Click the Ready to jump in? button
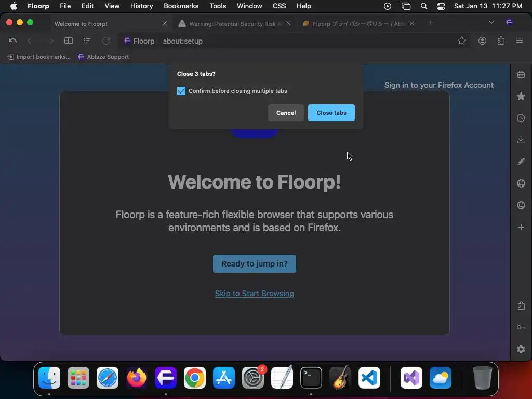This screenshot has height=399, width=532. 255,263
